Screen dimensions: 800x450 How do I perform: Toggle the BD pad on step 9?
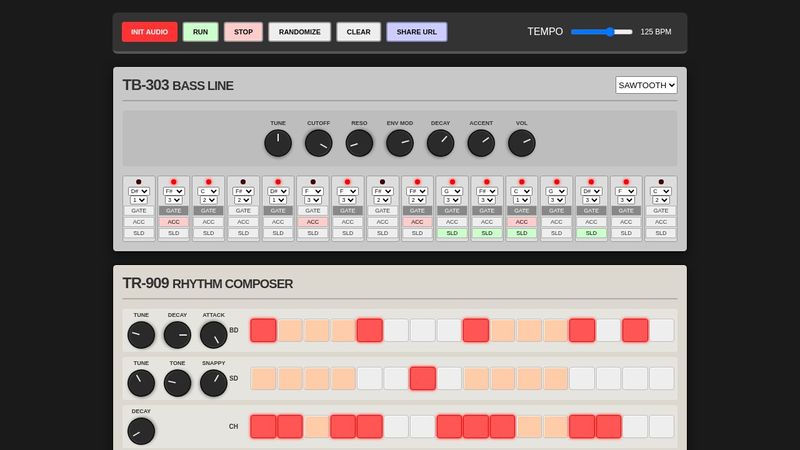(x=476, y=330)
